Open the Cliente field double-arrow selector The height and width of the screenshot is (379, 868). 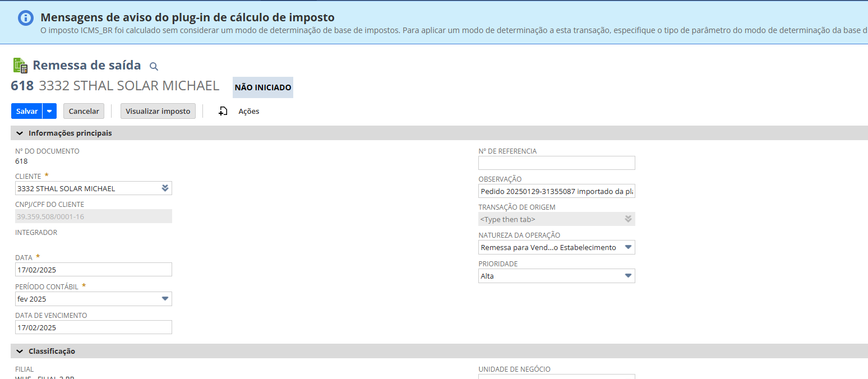click(165, 188)
